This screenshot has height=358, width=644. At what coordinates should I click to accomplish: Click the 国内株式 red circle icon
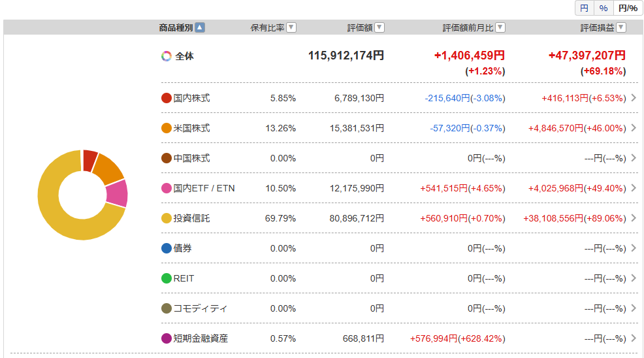pyautogui.click(x=167, y=98)
